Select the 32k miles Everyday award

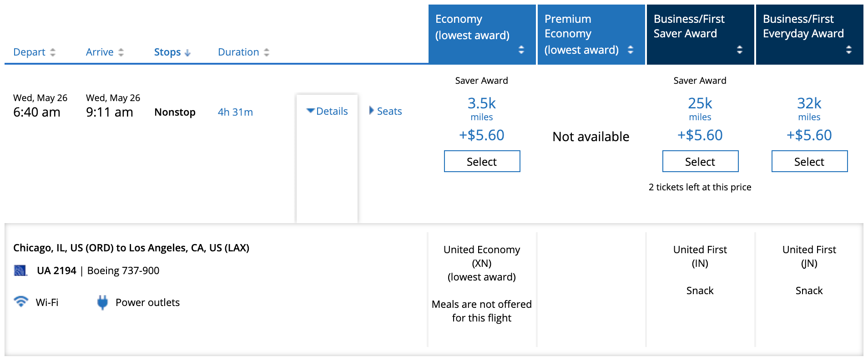809,162
